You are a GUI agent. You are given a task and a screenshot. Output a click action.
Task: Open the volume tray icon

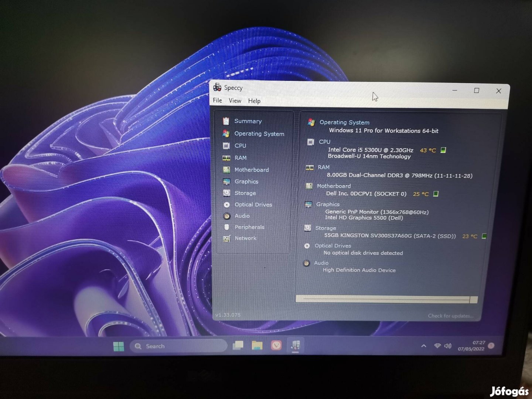448,346
